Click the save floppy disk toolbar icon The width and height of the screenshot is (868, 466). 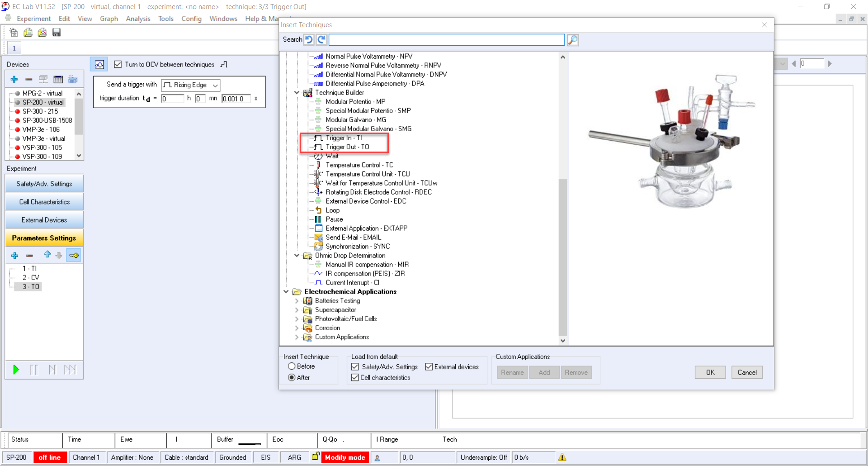pos(57,33)
